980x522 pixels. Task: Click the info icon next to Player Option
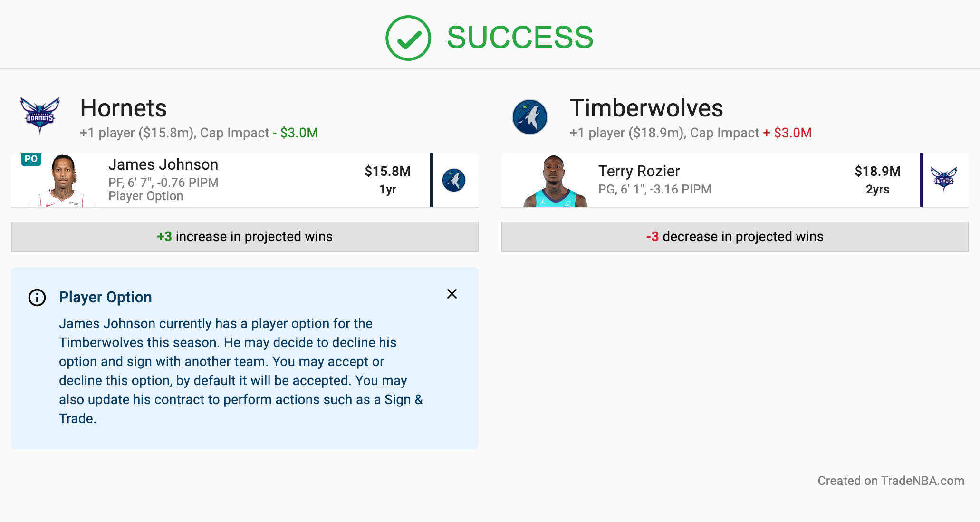(x=37, y=298)
